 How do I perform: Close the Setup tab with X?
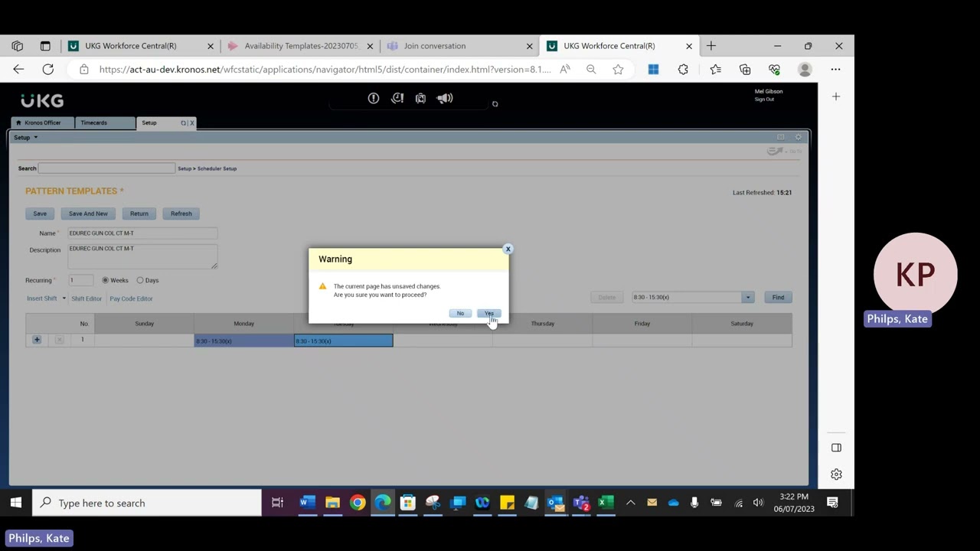pos(191,122)
